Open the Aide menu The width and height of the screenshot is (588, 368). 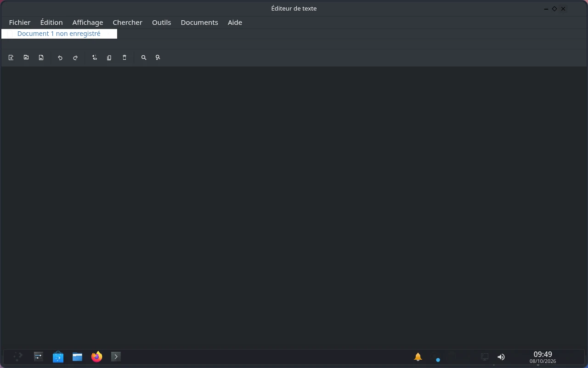click(x=235, y=22)
